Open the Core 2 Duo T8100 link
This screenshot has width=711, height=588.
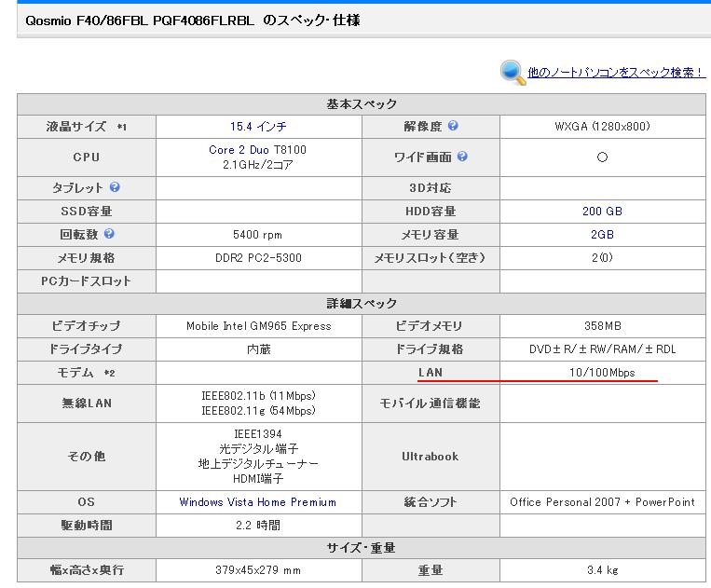click(257, 150)
